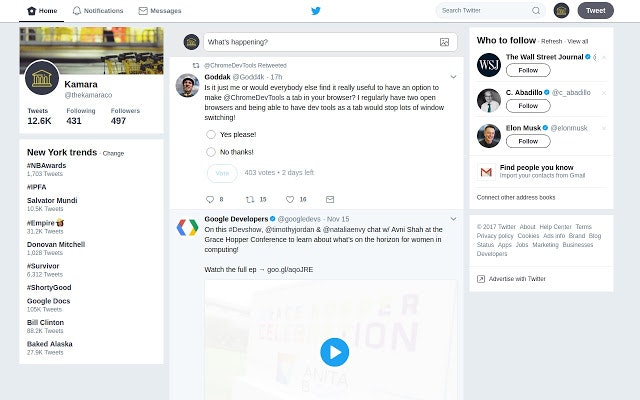This screenshot has height=400, width=640.
Task: Open the Salvator Mundi trend
Action: point(52,200)
